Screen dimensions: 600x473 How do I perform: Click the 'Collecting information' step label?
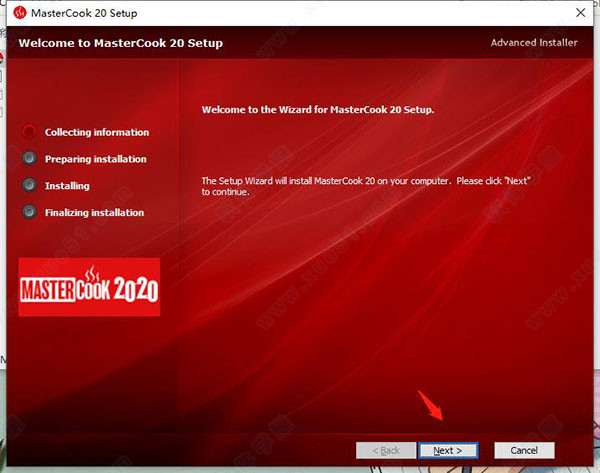click(x=97, y=132)
